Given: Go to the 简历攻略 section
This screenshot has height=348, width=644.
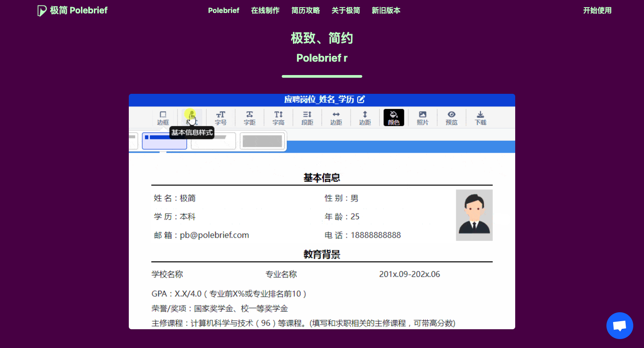Looking at the screenshot, I should click(305, 10).
